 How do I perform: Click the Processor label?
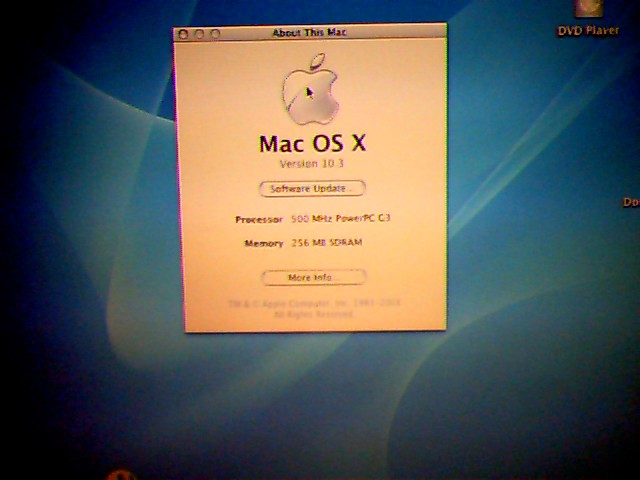(259, 220)
